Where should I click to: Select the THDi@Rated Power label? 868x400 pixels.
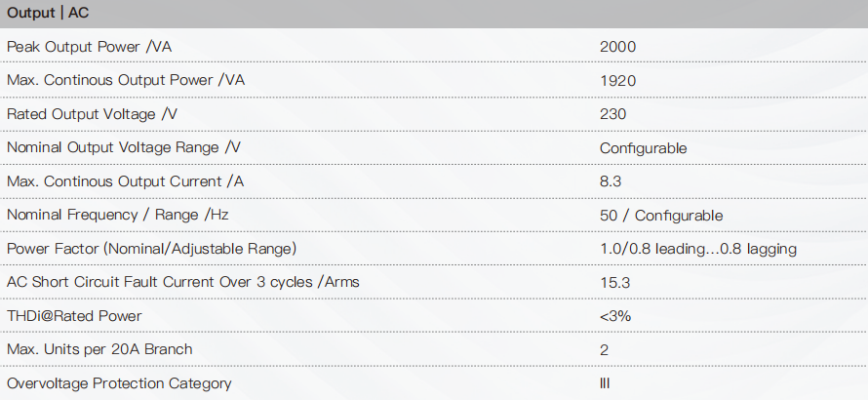coord(74,316)
